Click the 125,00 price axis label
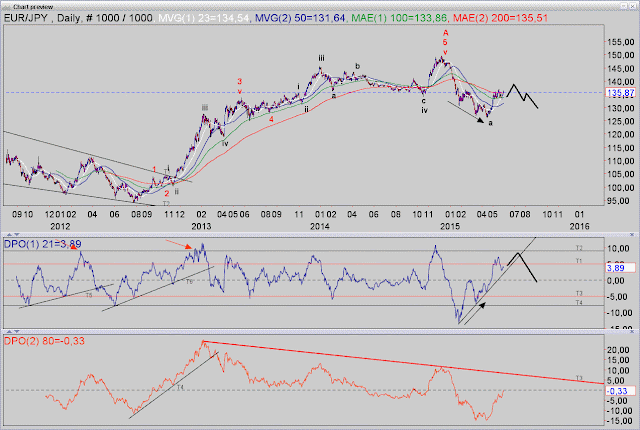640x430 pixels. [x=621, y=121]
